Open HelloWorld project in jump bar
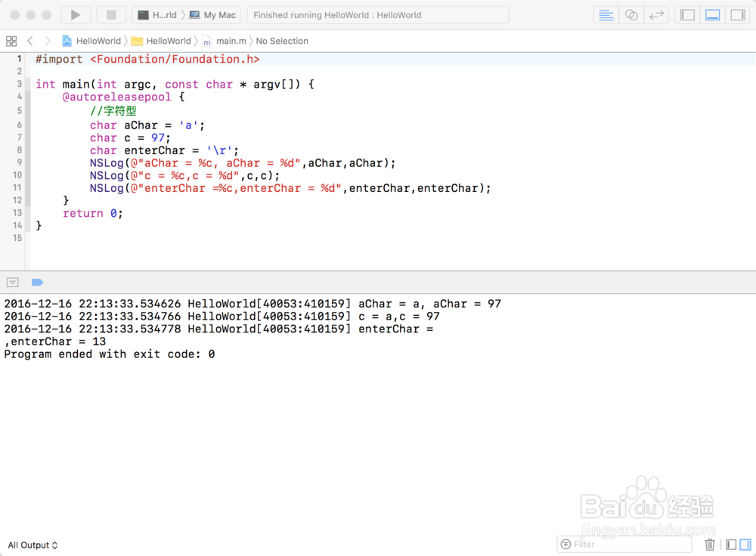756x556 pixels. (91, 41)
